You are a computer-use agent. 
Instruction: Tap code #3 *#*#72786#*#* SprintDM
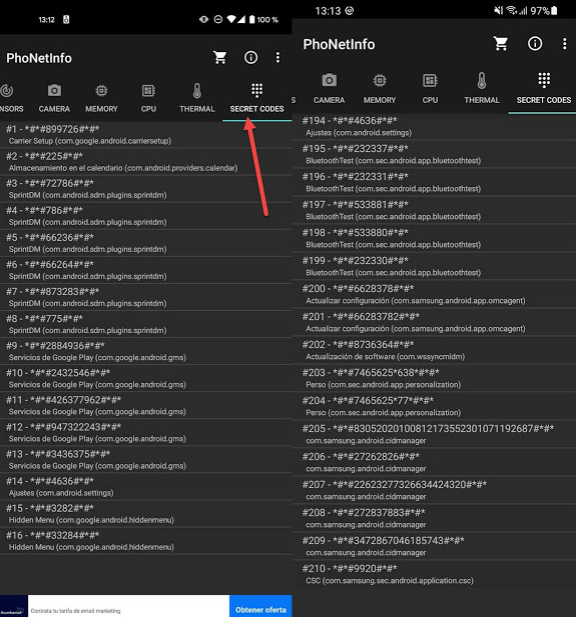(146, 189)
